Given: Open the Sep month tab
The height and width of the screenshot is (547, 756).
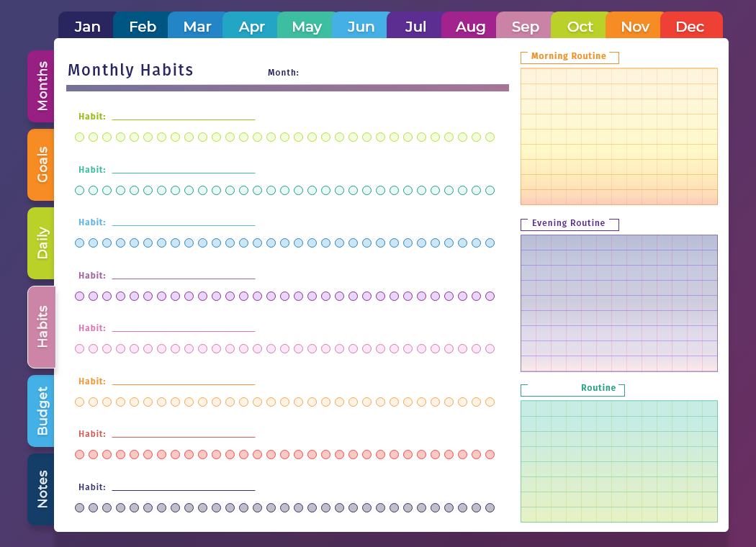Looking at the screenshot, I should pyautogui.click(x=525, y=26).
